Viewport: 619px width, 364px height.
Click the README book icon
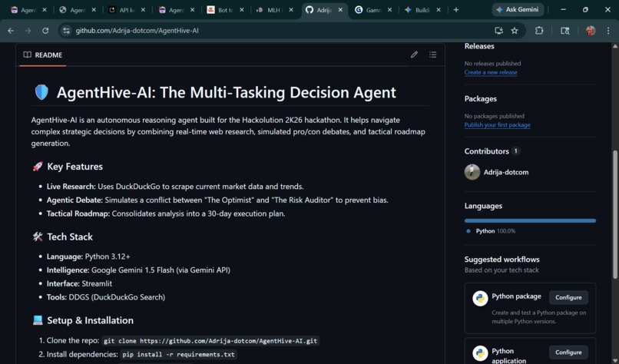[x=27, y=55]
